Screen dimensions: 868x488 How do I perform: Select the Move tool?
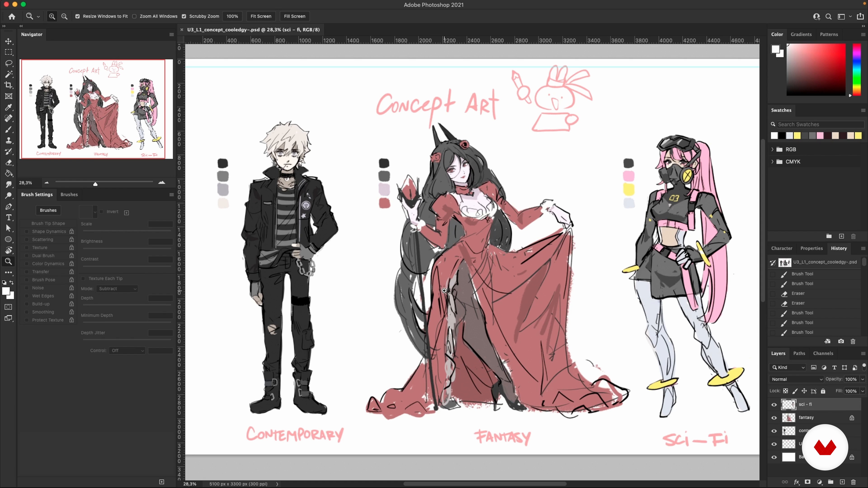click(8, 41)
